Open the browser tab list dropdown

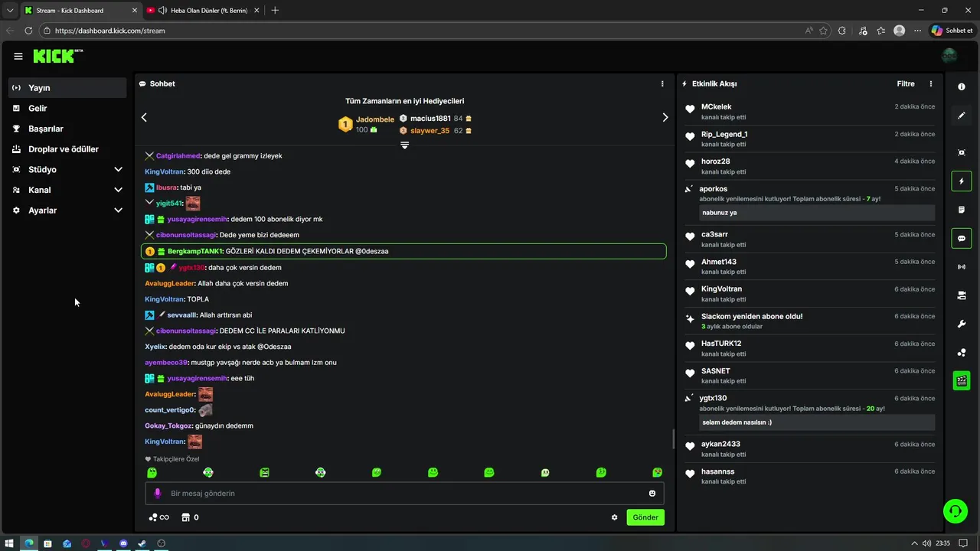click(10, 10)
